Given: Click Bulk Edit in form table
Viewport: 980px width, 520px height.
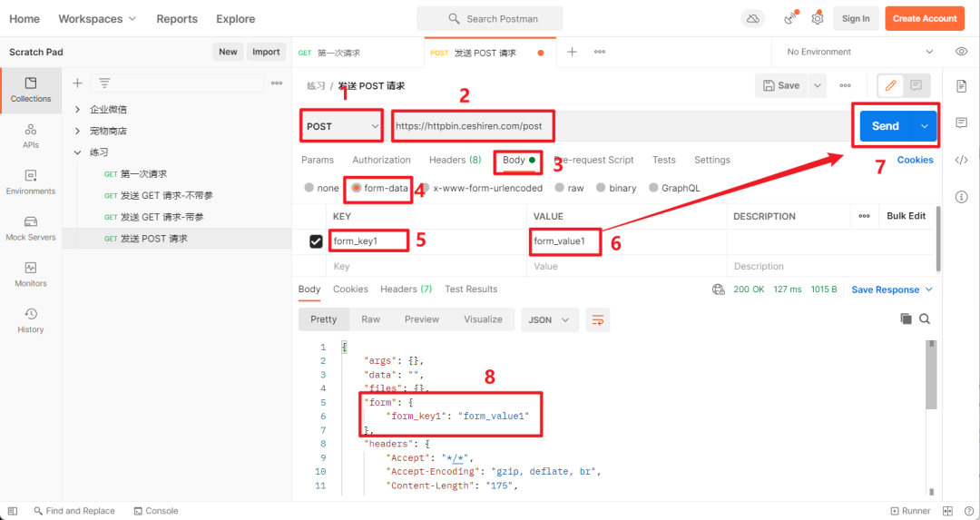Looking at the screenshot, I should click(x=906, y=216).
